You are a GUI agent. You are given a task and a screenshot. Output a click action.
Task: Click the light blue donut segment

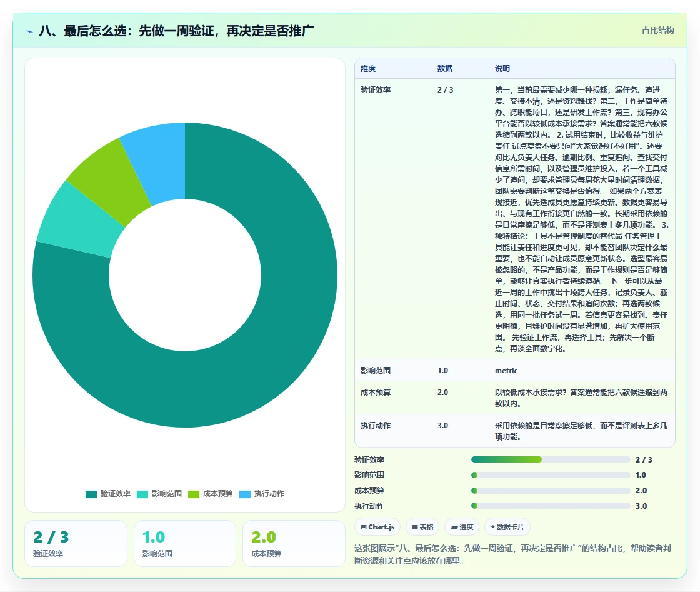pos(159,163)
